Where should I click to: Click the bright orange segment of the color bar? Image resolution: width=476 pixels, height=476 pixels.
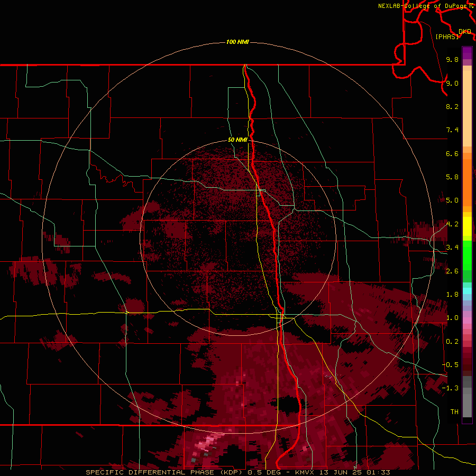click(467, 183)
